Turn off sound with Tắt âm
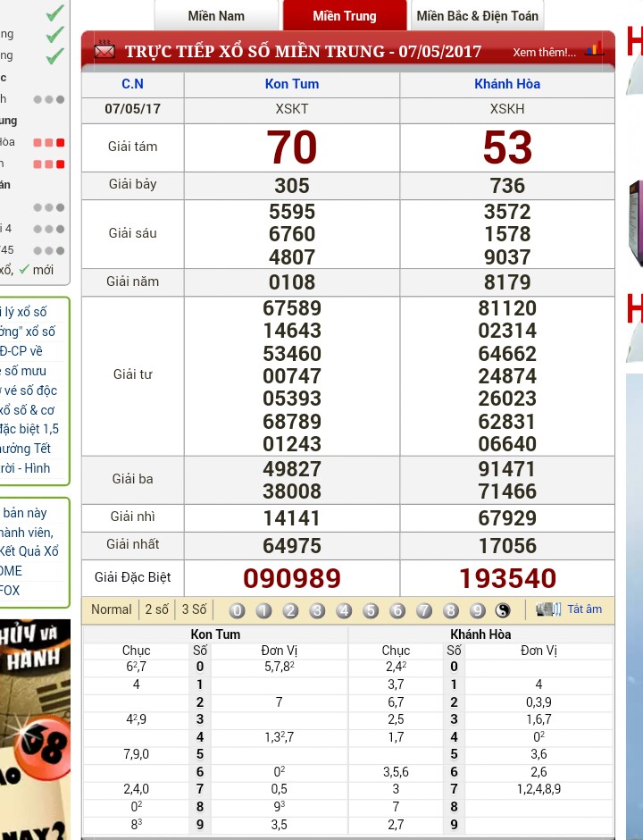 (x=585, y=609)
